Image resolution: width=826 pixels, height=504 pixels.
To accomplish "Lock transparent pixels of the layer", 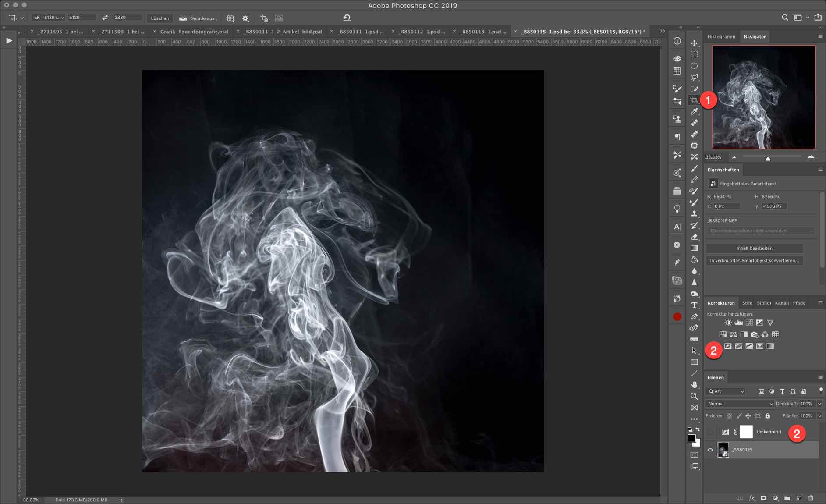I will [x=729, y=416].
